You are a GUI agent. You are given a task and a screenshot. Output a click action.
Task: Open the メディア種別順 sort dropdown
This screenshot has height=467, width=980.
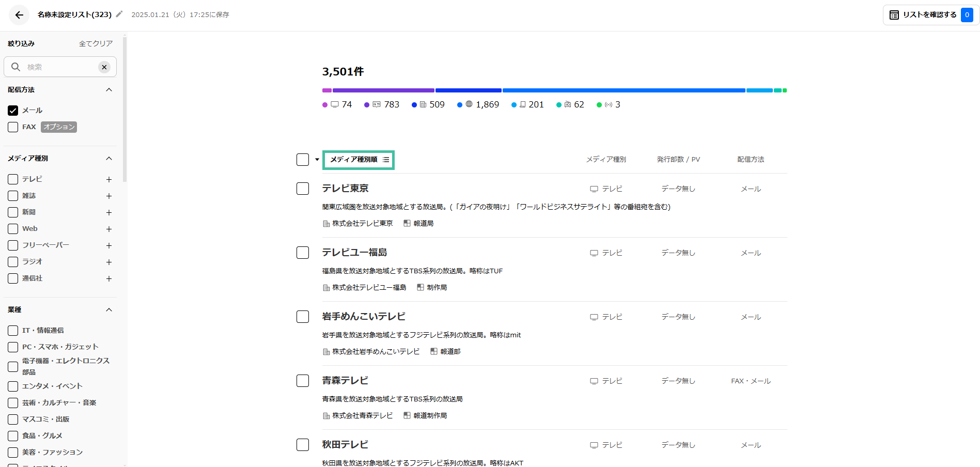tap(359, 160)
